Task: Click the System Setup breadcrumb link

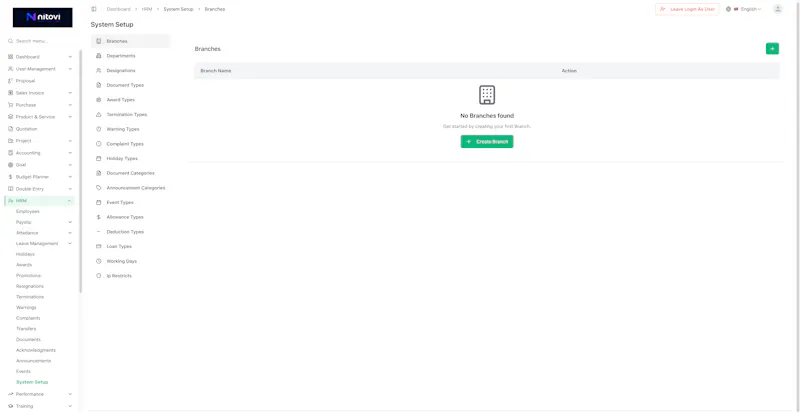Action: coord(179,9)
